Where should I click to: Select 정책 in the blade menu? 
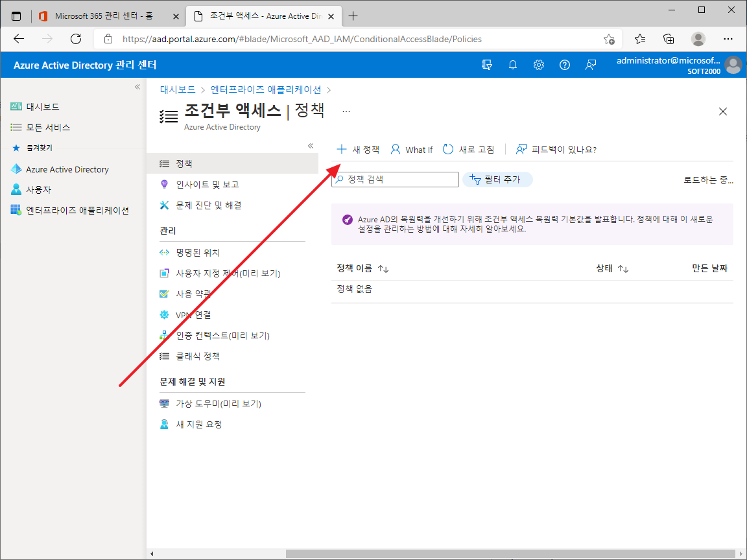pos(233,163)
